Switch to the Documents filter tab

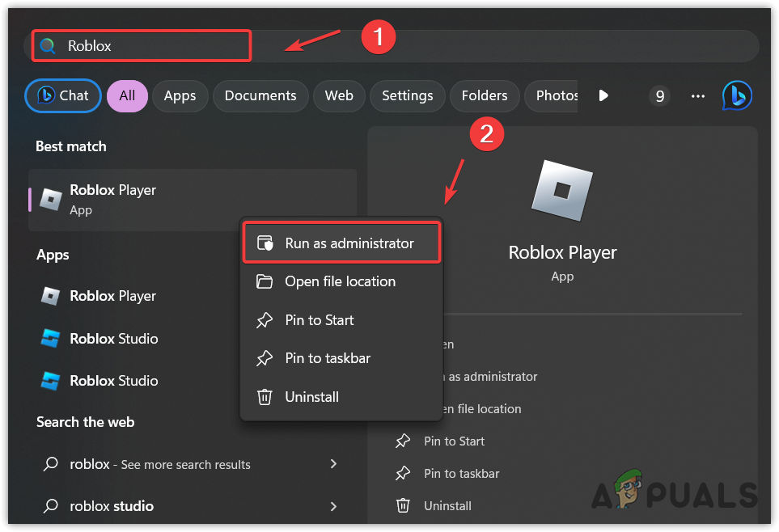[260, 95]
